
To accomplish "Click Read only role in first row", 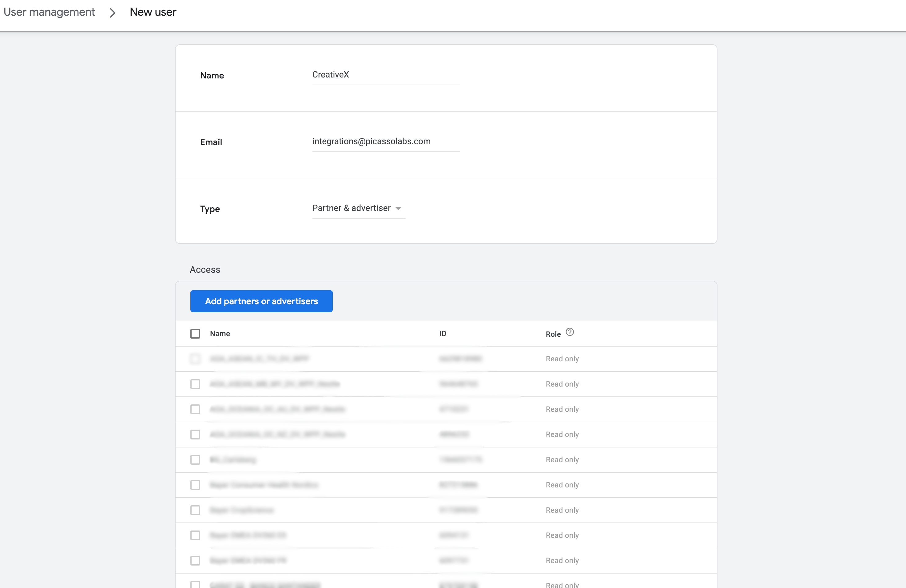I will 562,359.
